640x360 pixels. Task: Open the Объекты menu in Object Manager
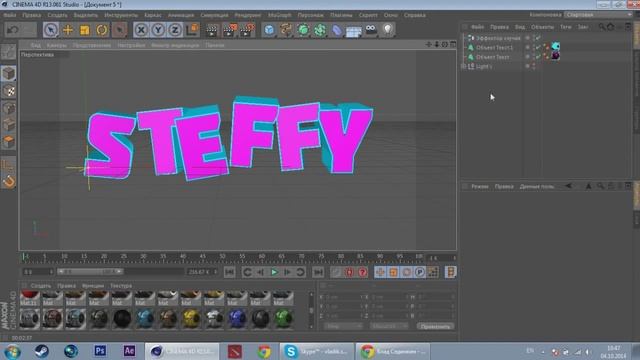542,27
